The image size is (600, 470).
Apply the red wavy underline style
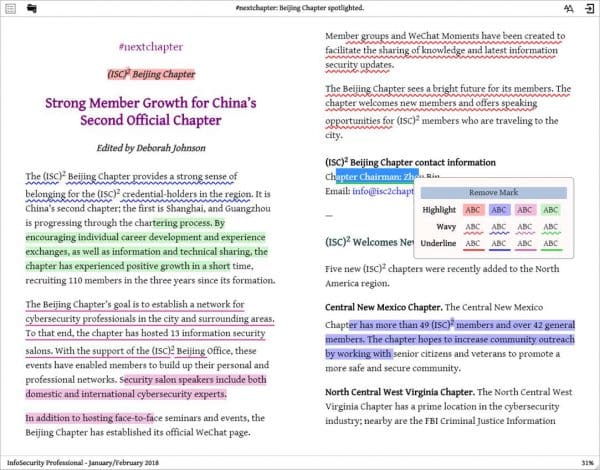(473, 227)
